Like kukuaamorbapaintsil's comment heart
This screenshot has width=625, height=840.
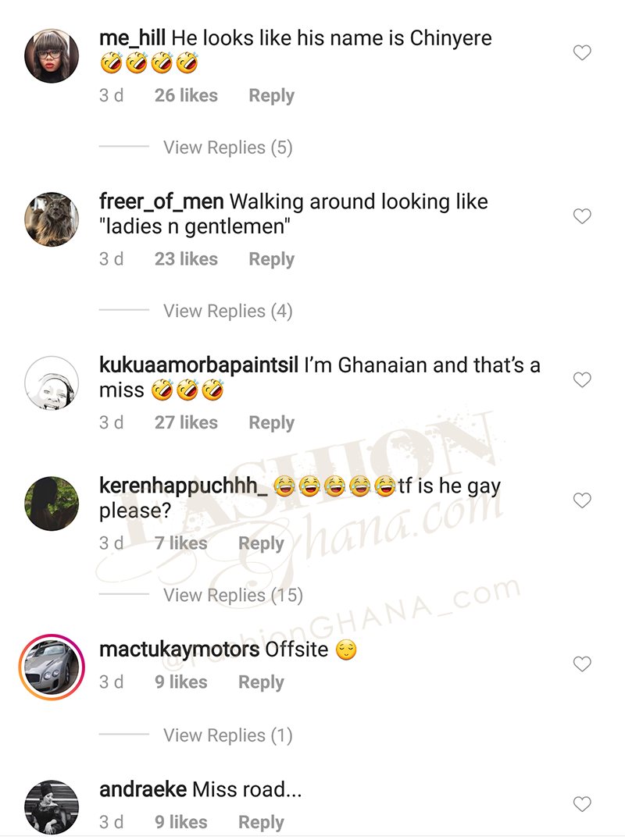click(x=582, y=379)
